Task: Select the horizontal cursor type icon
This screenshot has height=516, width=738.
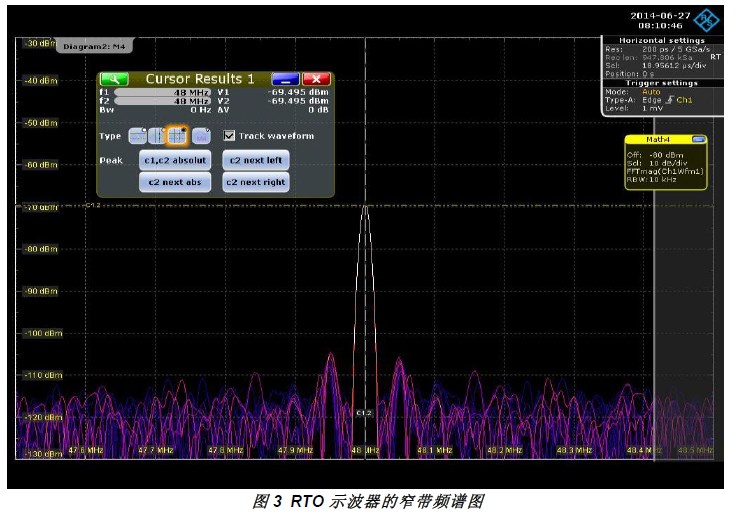Action: [x=138, y=136]
